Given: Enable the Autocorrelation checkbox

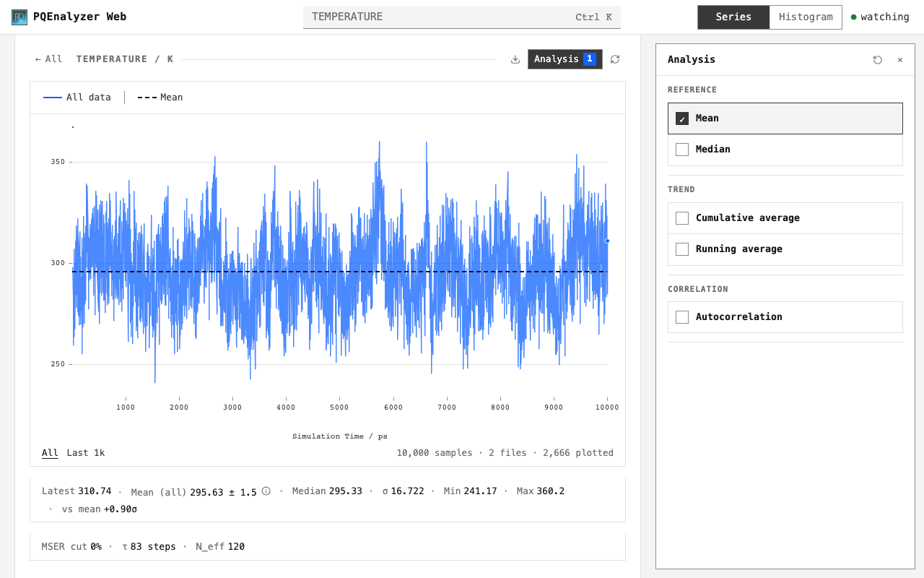Looking at the screenshot, I should point(682,317).
